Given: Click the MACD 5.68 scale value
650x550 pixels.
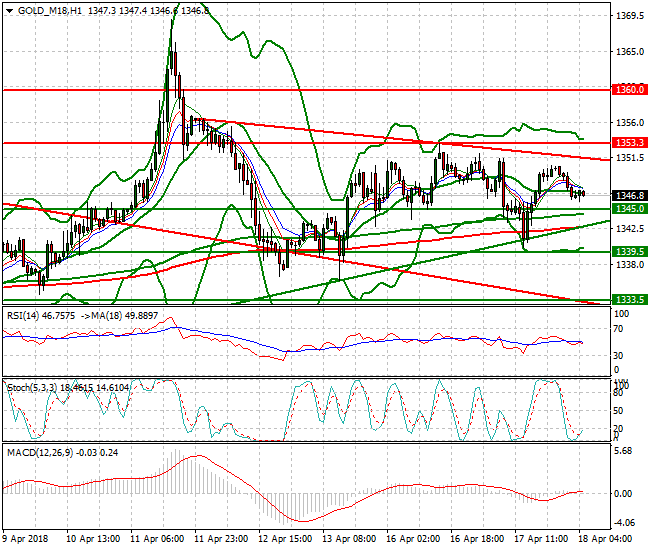Looking at the screenshot, I should coord(624,451).
